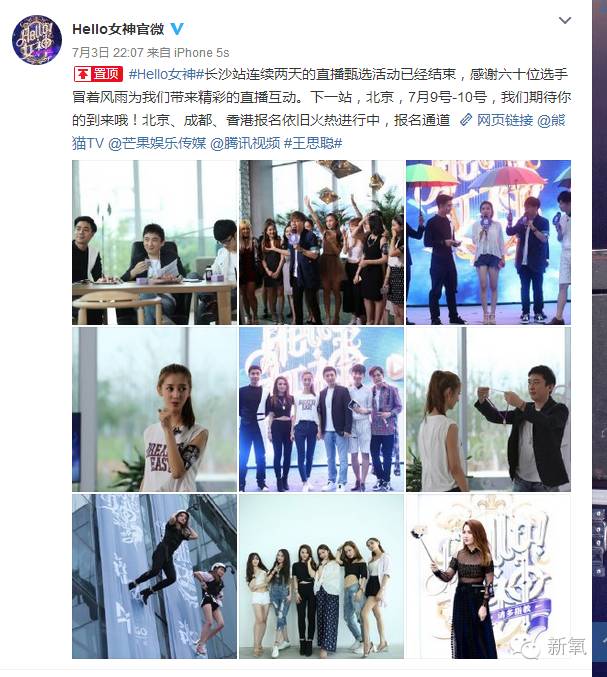Open group photo with raised hands
607x677 pixels.
click(321, 242)
